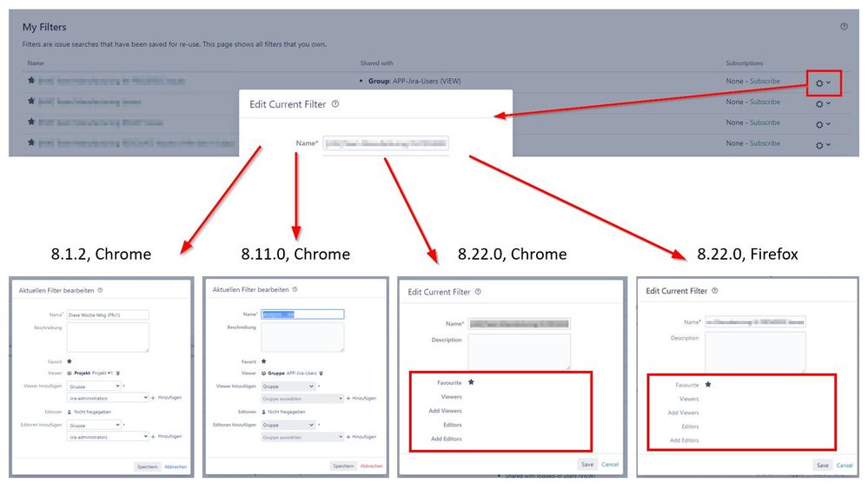Toggle the favourite star of the second filter row
Screen dimensions: 868x489
[x=31, y=101]
